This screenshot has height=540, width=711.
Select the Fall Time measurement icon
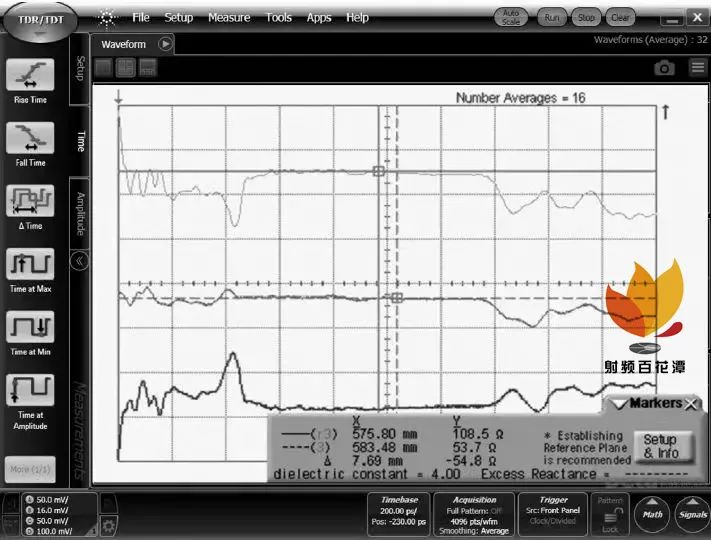30,138
